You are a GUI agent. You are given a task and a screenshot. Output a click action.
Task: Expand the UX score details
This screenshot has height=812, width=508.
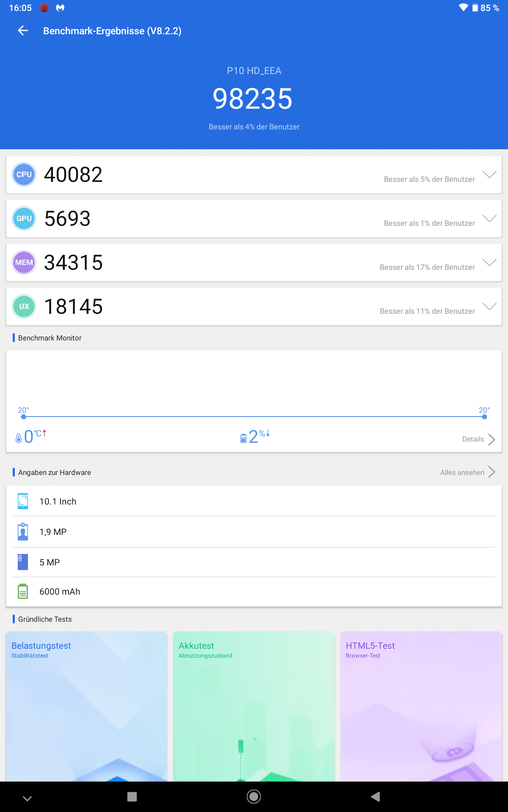click(489, 306)
